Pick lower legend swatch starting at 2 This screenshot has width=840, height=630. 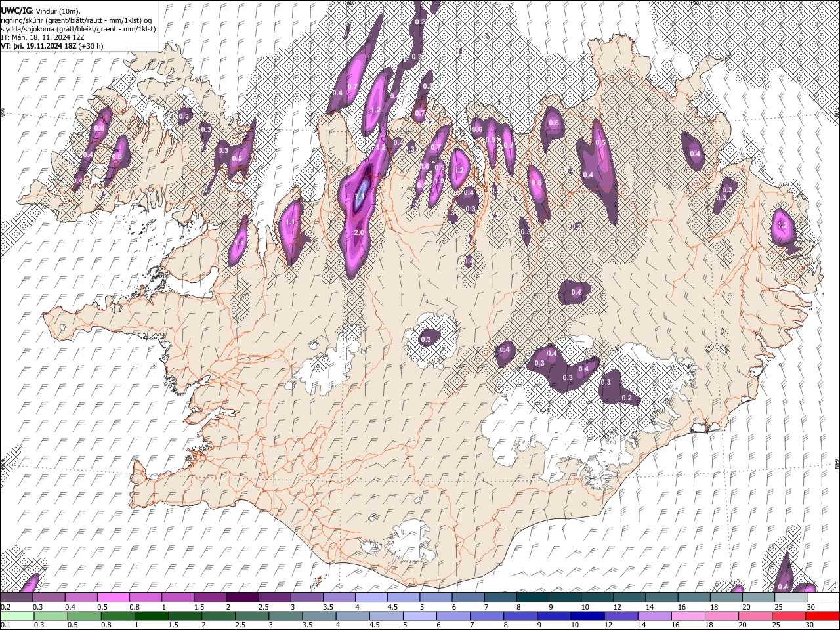pyautogui.click(x=218, y=616)
